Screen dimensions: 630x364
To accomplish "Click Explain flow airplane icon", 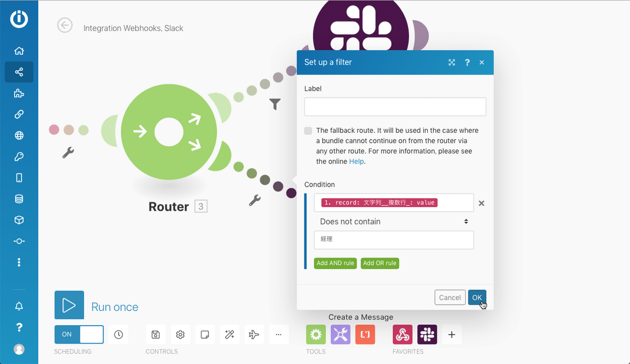I will (254, 334).
